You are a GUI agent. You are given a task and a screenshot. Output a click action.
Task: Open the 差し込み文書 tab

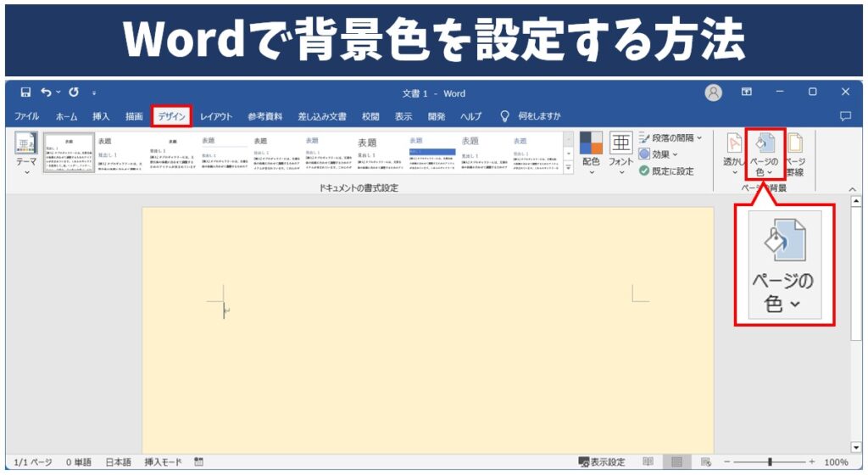tap(322, 116)
